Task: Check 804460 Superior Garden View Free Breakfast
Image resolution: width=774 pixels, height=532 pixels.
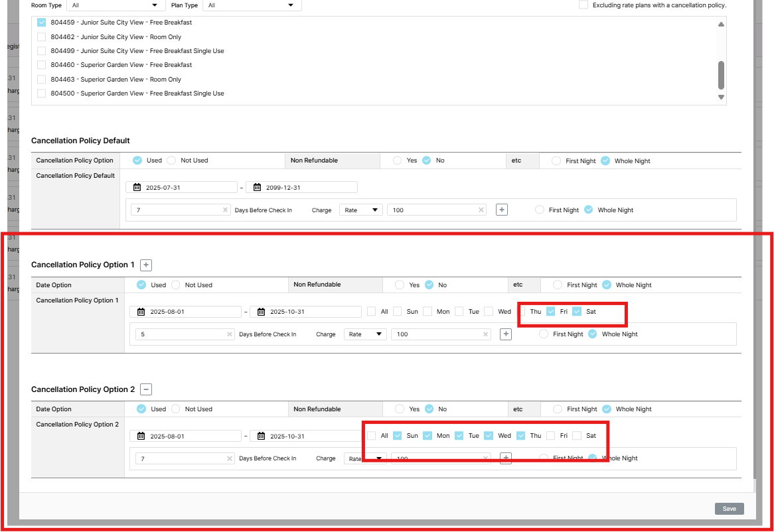Action: point(41,64)
